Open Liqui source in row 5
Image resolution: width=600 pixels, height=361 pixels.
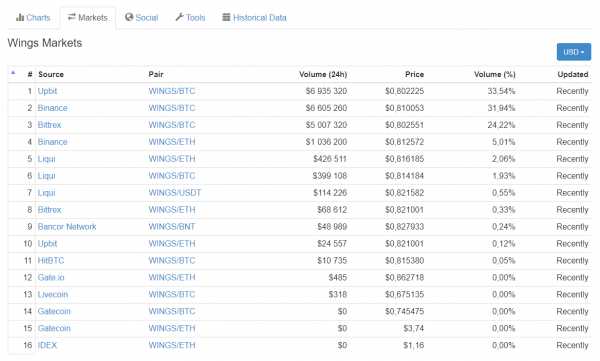coord(46,159)
